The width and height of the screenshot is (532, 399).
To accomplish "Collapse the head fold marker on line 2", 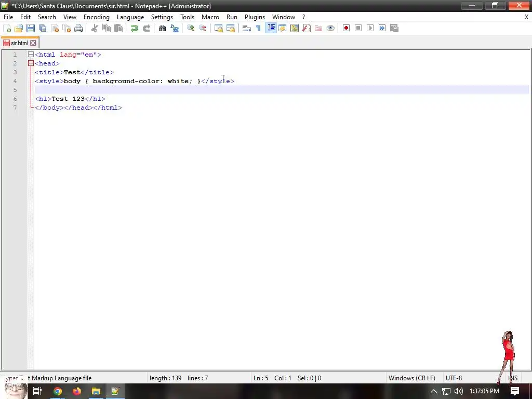I will point(31,63).
